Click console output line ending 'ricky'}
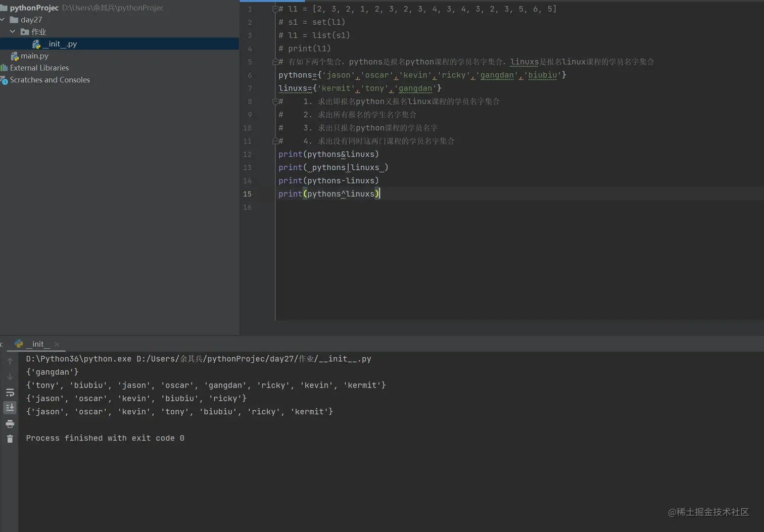 [x=136, y=399]
